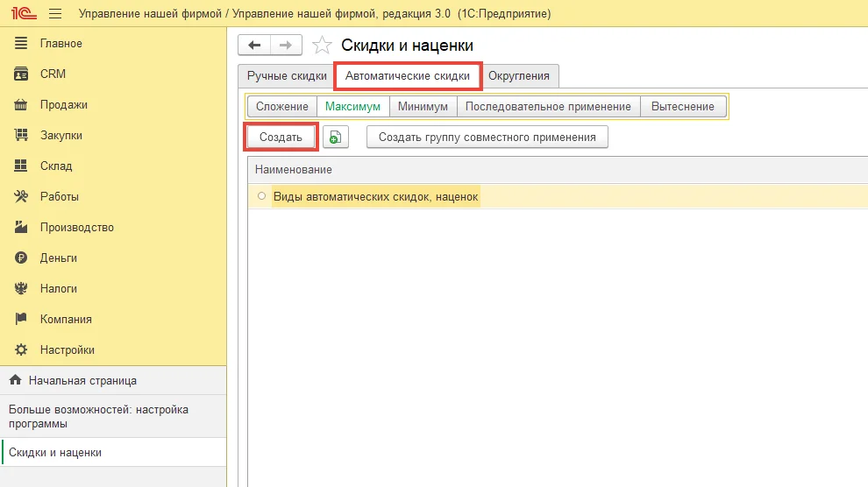The width and height of the screenshot is (868, 487).
Task: Expand the Виды автоматических скидок group marker
Action: coord(262,195)
